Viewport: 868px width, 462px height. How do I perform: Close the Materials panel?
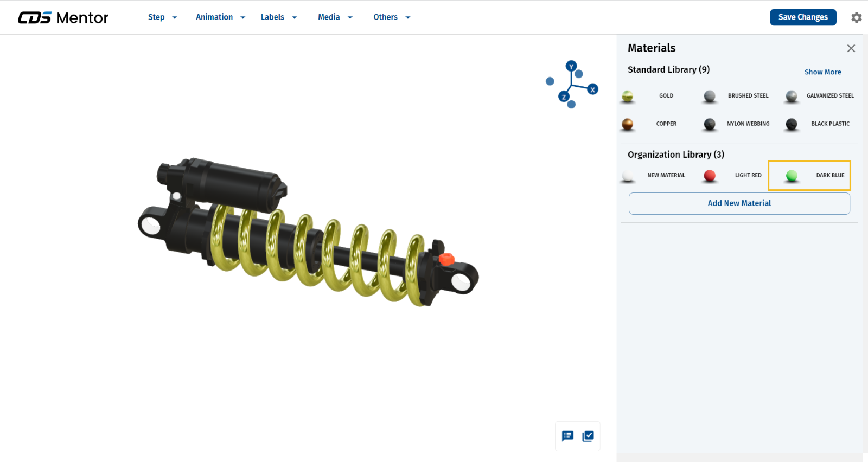pos(851,48)
